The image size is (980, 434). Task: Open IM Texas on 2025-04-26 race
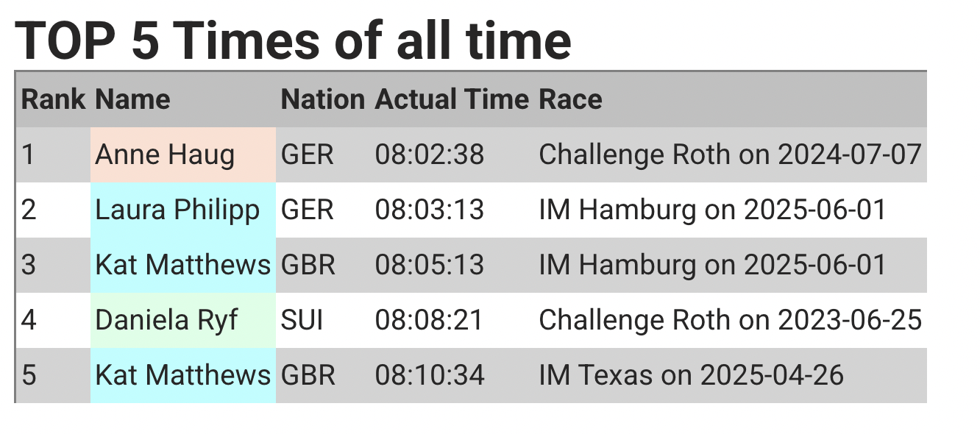point(692,375)
